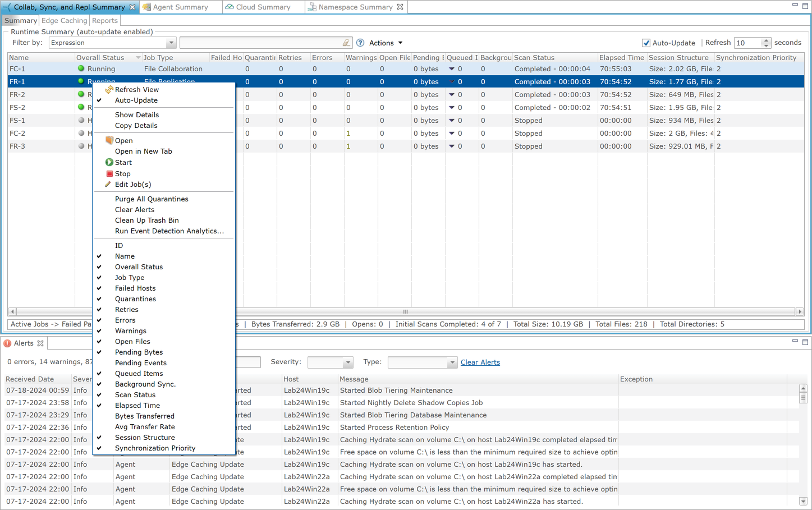The height and width of the screenshot is (510, 812).
Task: Select the FS-2 job row name
Action: [17, 108]
